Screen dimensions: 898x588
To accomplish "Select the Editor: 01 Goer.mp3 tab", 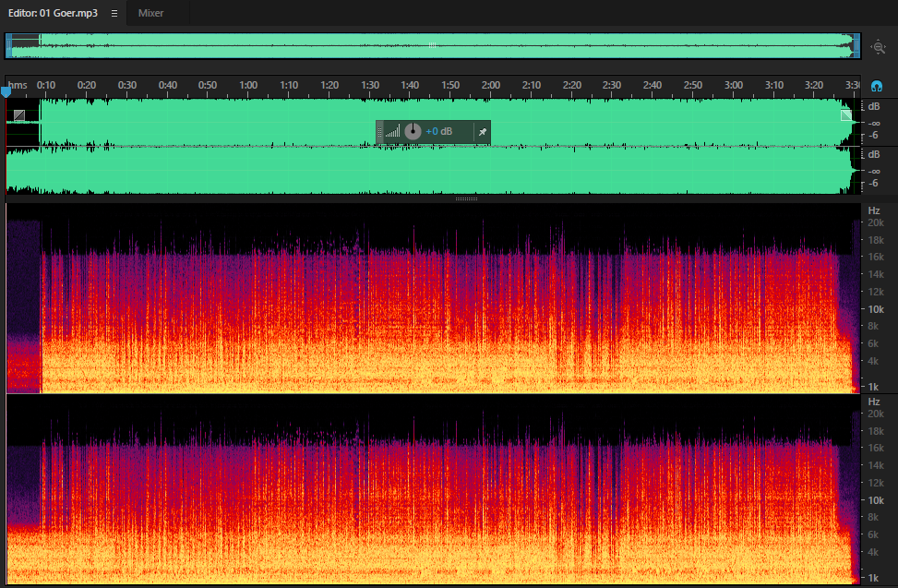I will [53, 13].
